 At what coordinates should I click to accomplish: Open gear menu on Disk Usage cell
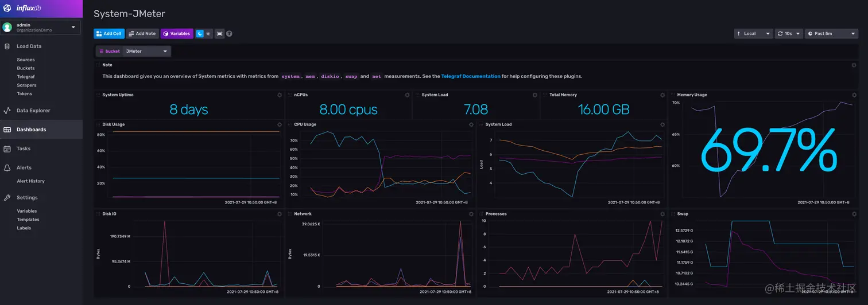tap(280, 124)
